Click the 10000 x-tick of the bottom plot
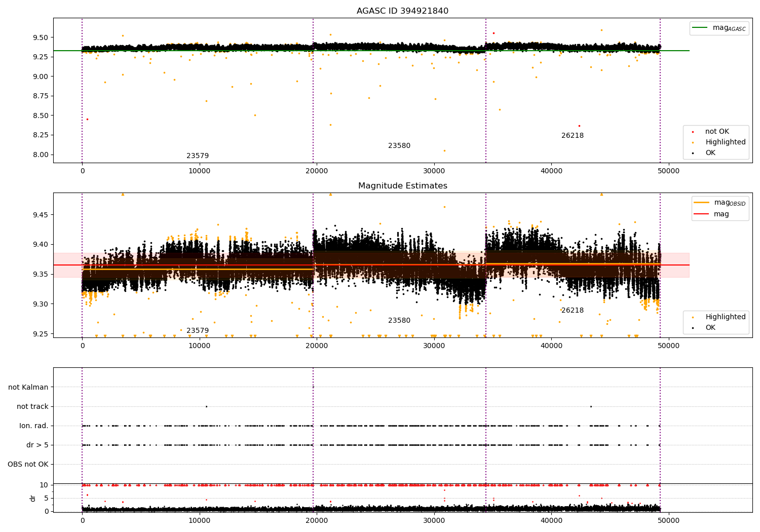Viewport: 760px width, 532px height. pyautogui.click(x=199, y=521)
